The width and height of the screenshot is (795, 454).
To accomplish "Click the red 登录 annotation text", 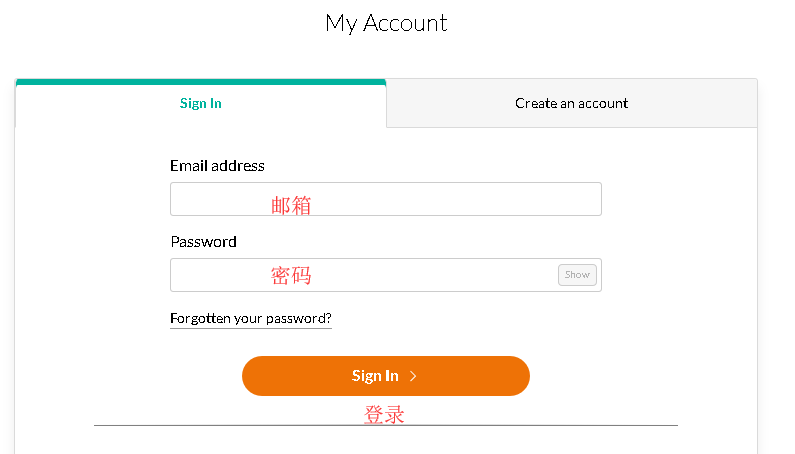I will pos(384,414).
